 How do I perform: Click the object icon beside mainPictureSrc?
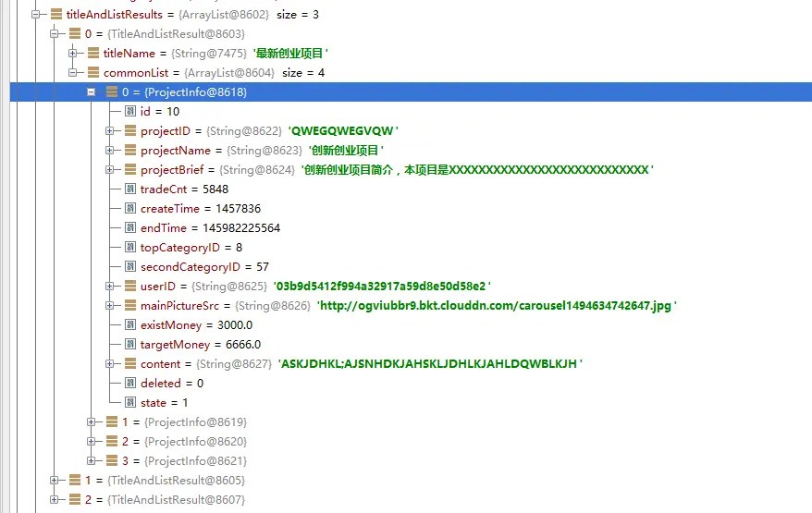pyautogui.click(x=130, y=305)
